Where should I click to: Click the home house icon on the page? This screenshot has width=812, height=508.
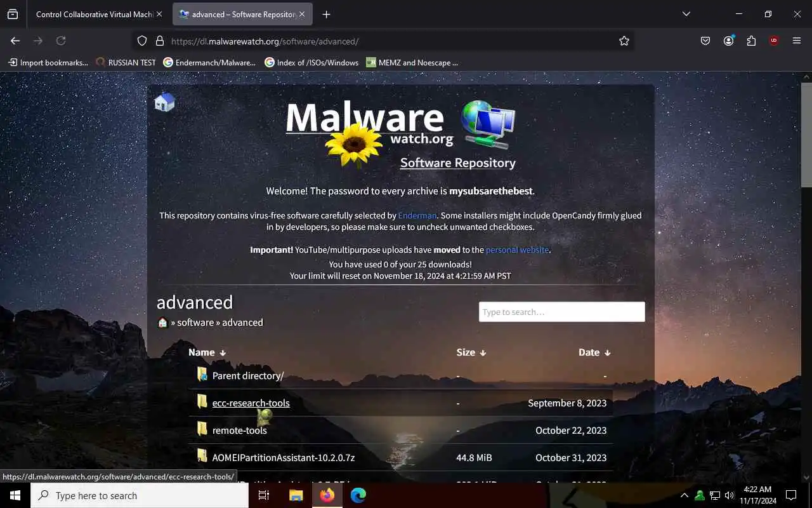point(164,102)
